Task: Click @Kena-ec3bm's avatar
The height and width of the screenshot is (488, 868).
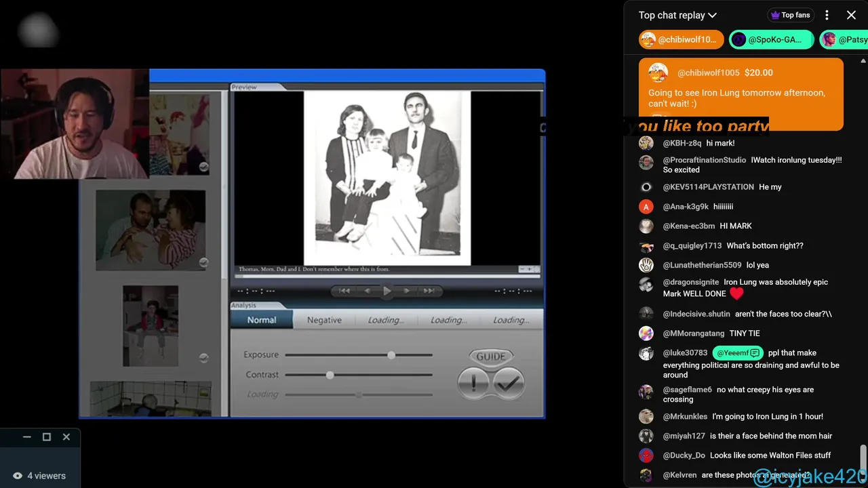Action: [x=646, y=226]
